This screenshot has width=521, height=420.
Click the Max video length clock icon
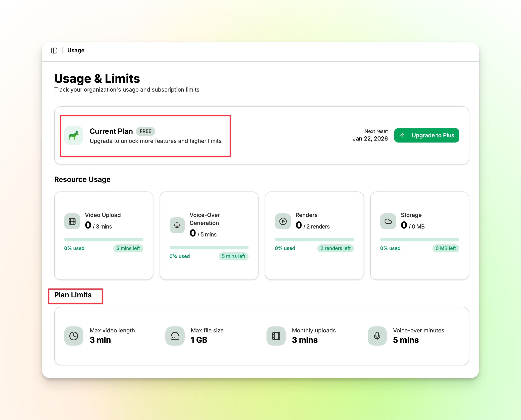point(74,336)
